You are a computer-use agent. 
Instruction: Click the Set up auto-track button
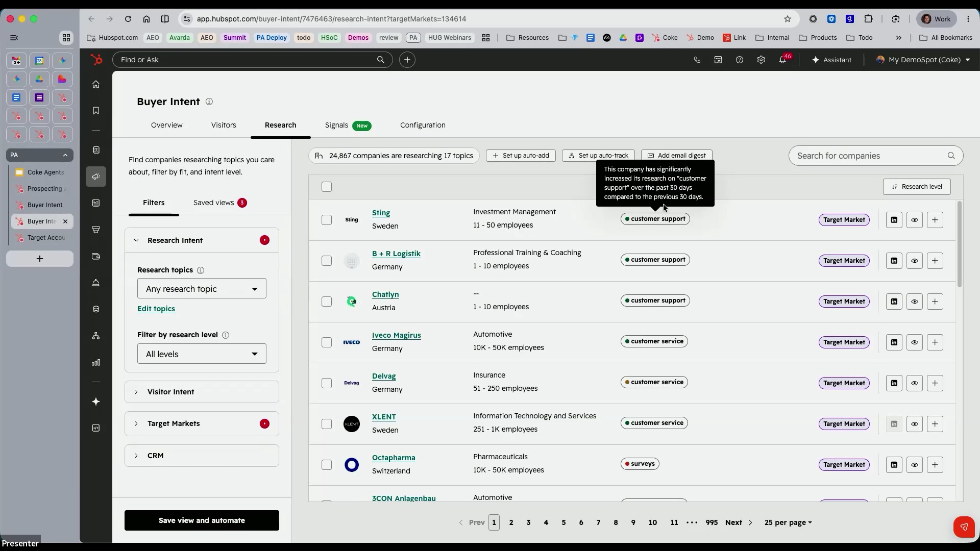[x=598, y=156]
